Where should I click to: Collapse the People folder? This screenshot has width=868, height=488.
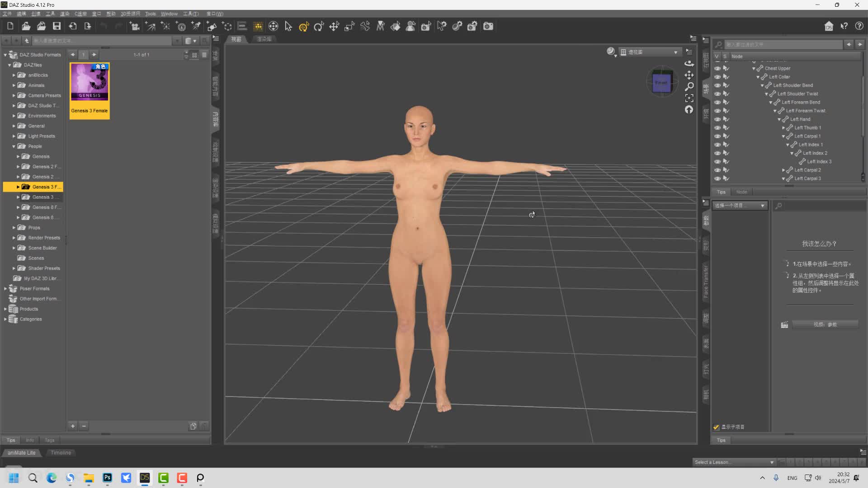coord(14,146)
